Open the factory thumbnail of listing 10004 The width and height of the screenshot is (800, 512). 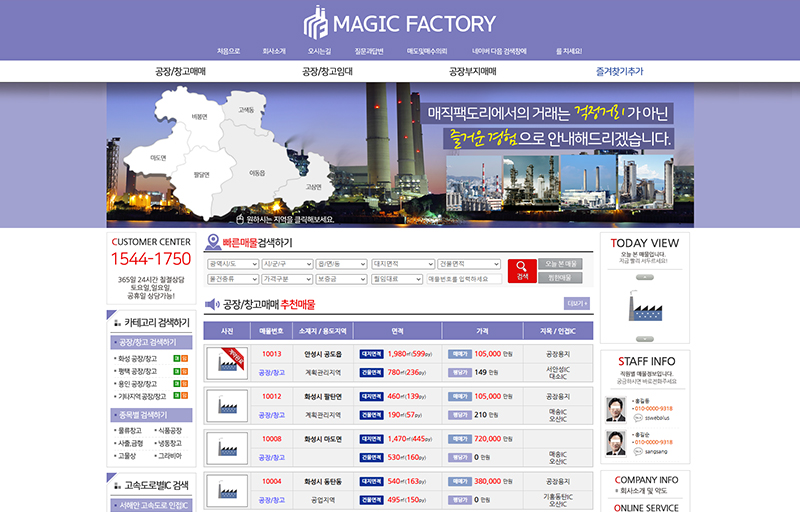tap(227, 491)
